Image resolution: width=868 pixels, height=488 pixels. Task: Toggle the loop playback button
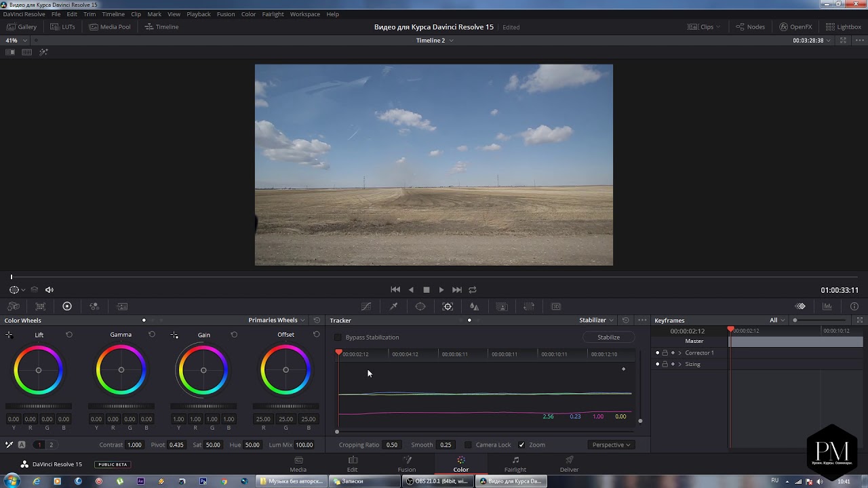[473, 289]
